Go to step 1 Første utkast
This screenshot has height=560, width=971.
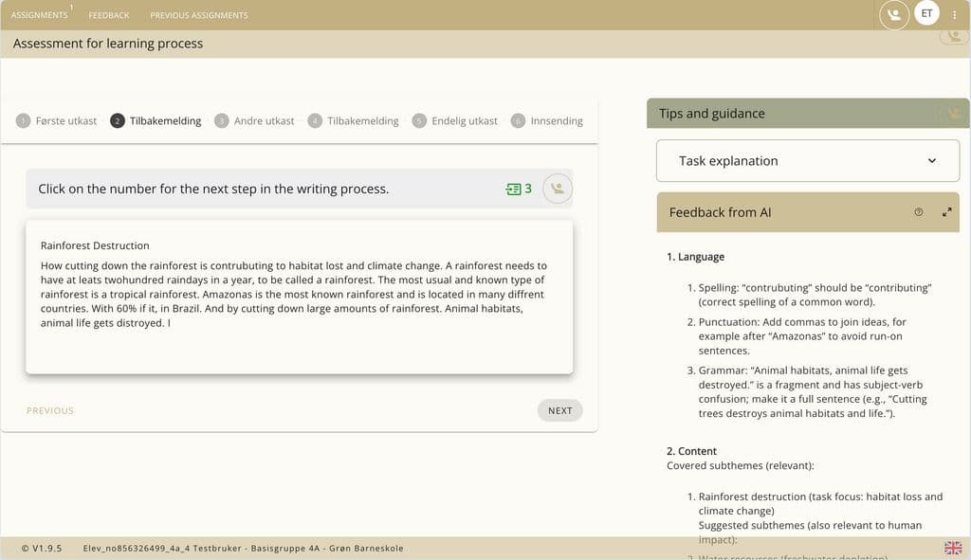click(x=57, y=120)
